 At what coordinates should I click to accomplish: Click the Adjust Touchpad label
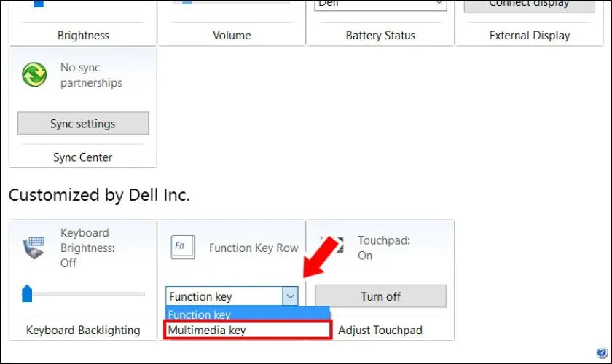(380, 330)
